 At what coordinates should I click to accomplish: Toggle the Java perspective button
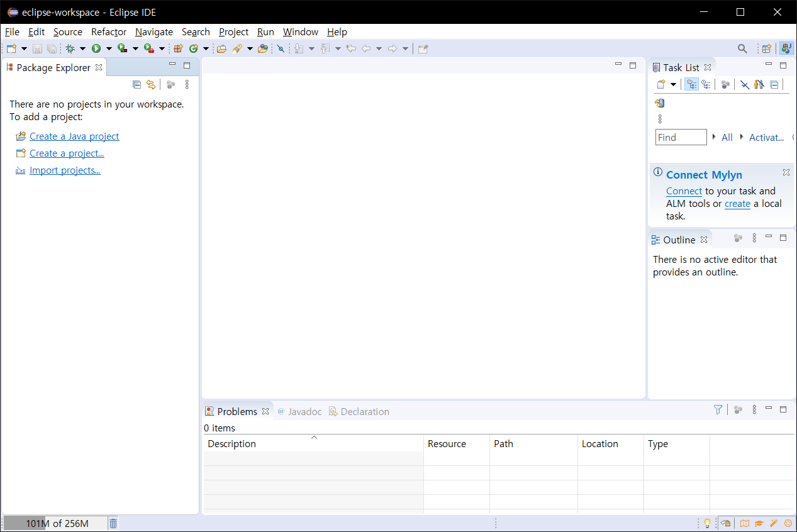786,48
